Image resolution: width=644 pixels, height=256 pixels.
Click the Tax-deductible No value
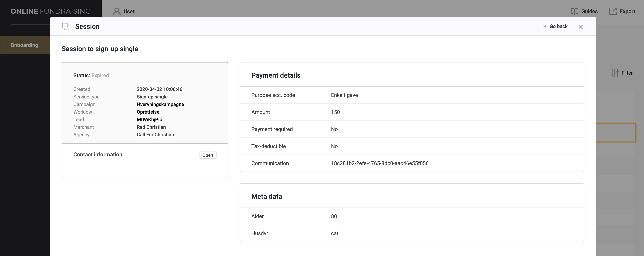pyautogui.click(x=334, y=146)
